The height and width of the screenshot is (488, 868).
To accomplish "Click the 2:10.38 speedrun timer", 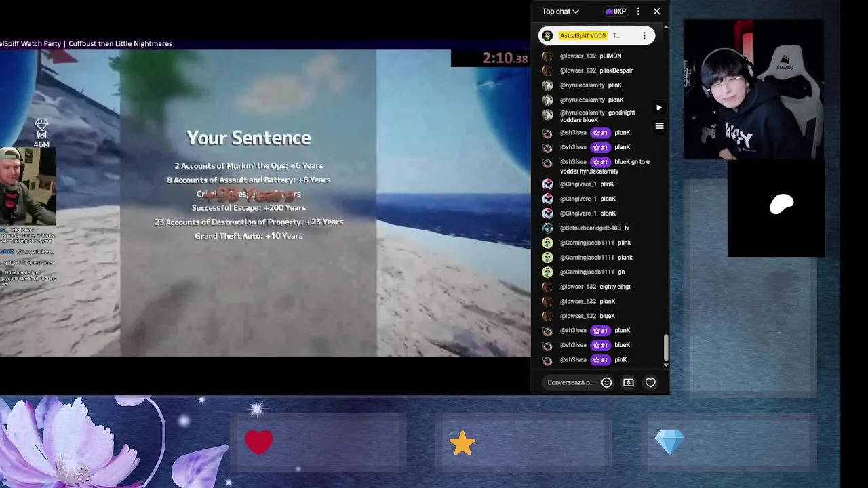I will point(505,58).
